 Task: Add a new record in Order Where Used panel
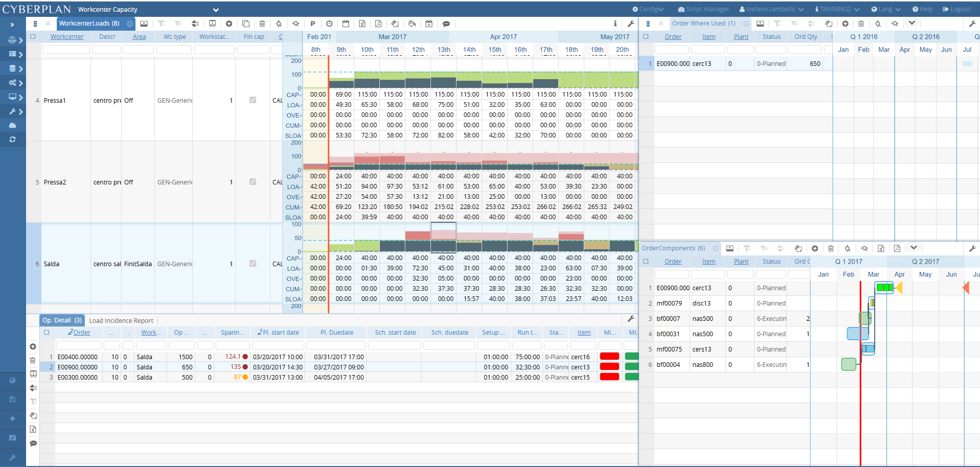pyautogui.click(x=846, y=24)
